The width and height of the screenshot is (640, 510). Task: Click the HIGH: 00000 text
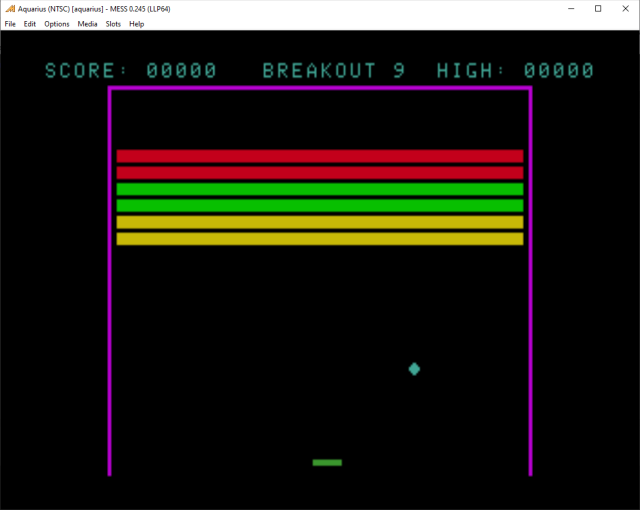[515, 71]
